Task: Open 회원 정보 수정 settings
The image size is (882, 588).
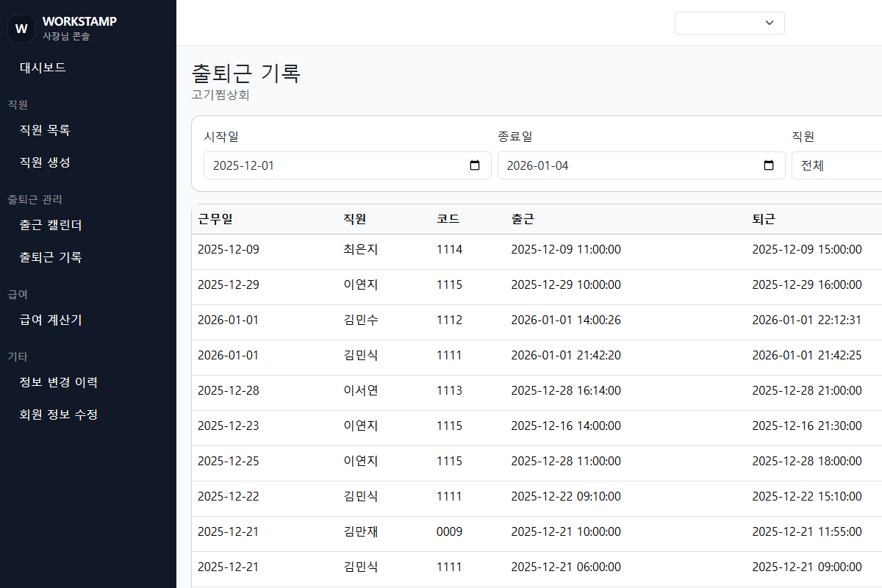Action: 58,415
